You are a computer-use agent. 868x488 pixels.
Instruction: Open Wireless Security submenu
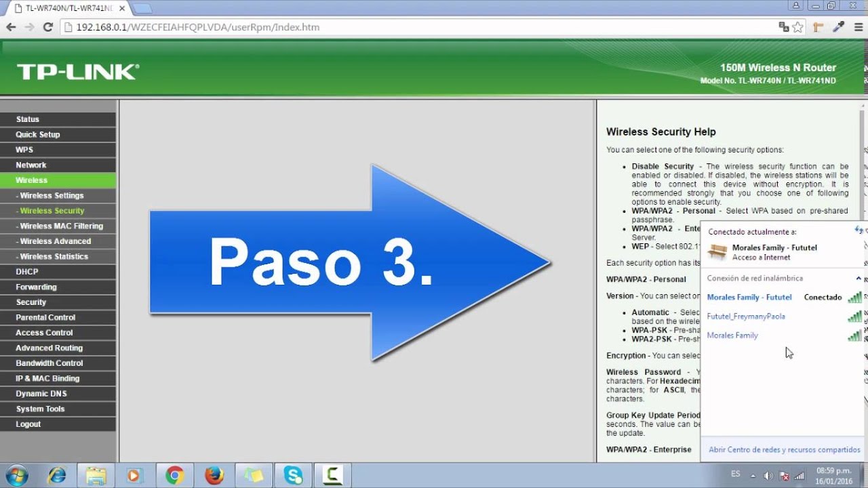point(58,211)
